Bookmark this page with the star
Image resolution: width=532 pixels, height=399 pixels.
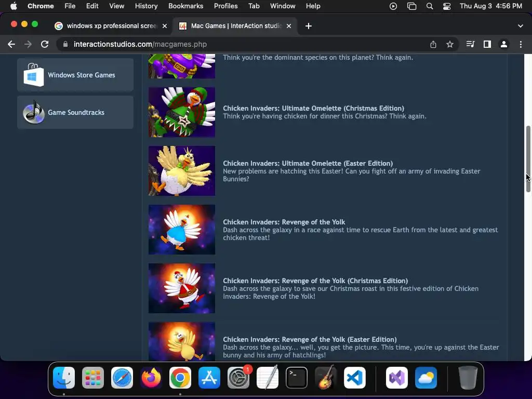coord(450,44)
